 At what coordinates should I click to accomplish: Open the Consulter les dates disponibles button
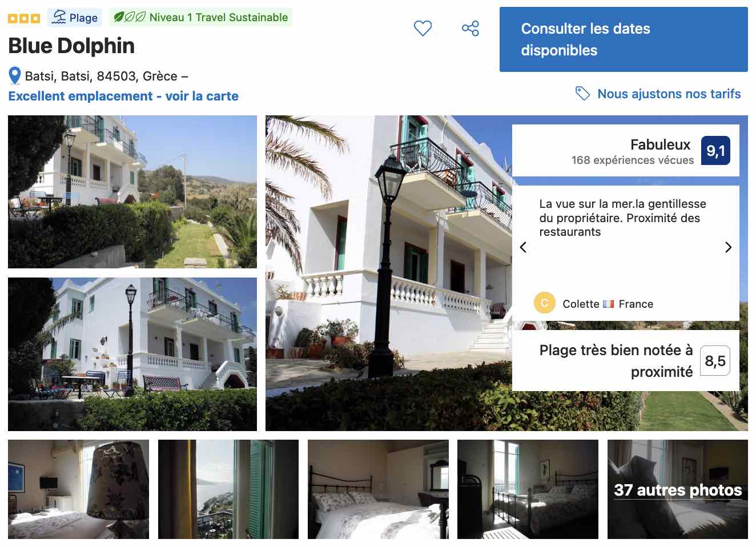coord(624,39)
